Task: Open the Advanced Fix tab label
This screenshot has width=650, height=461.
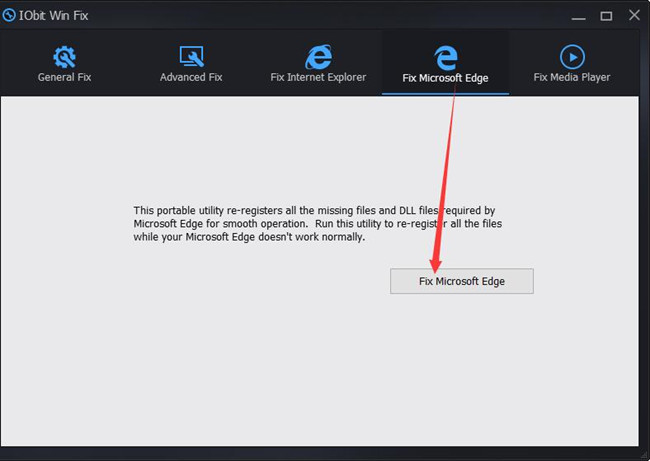Action: coord(191,77)
